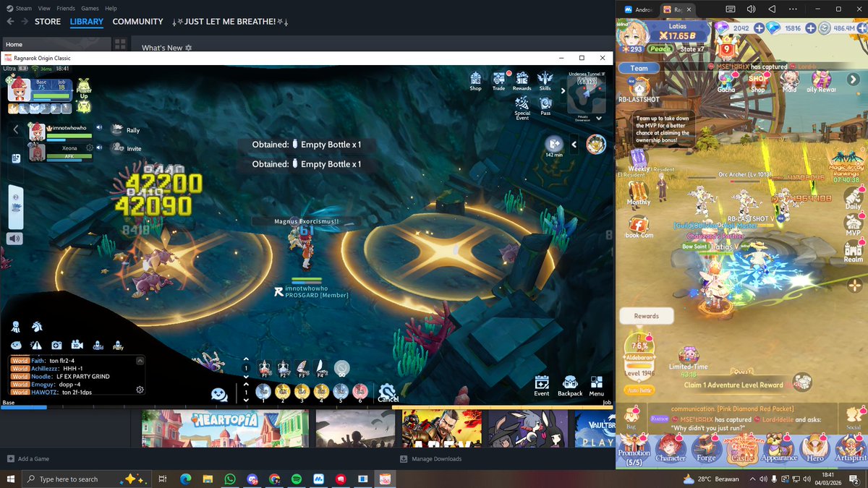Collapse the party panel with left arrow
Image resolution: width=868 pixels, height=488 pixels.
coord(16,129)
